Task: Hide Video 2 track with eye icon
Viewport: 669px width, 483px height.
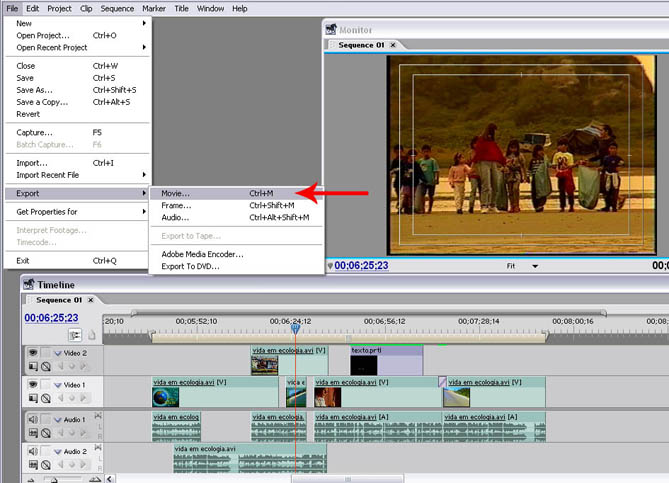Action: click(32, 352)
